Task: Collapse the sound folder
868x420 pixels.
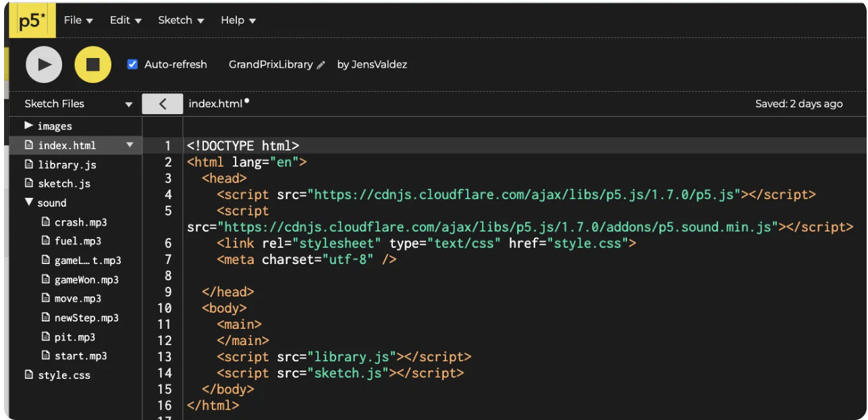Action: point(28,203)
